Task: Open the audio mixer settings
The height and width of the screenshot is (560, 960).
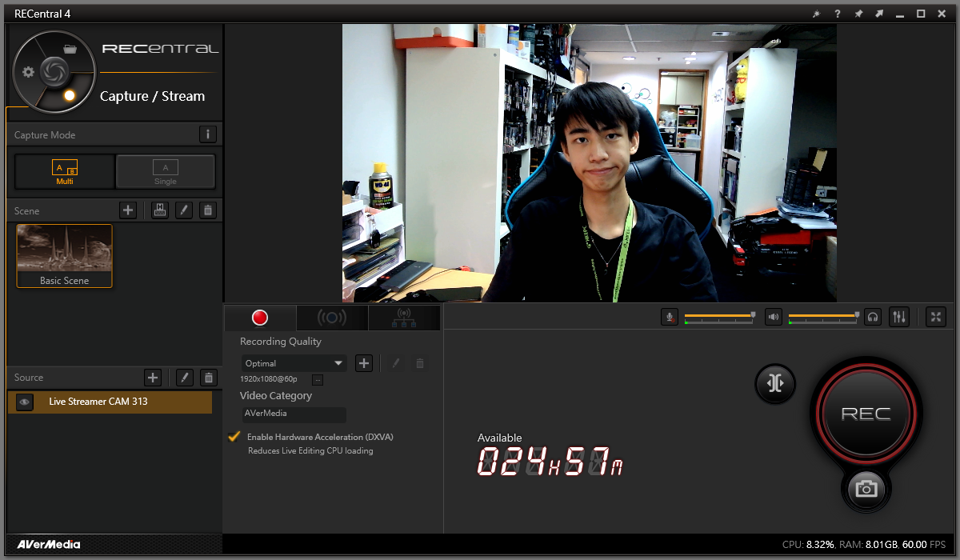Action: (899, 317)
